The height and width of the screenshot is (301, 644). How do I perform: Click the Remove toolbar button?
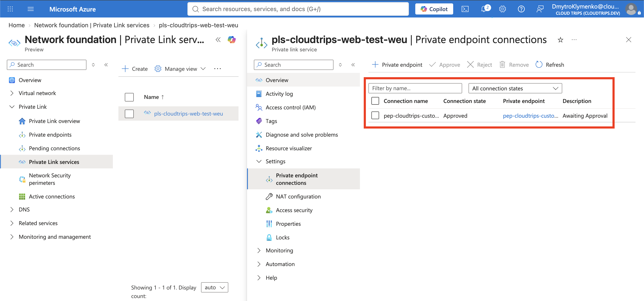click(x=514, y=65)
